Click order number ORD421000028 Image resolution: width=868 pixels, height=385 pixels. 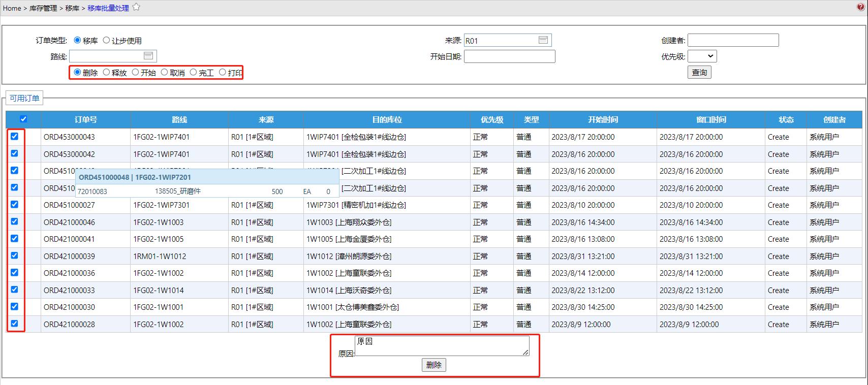point(69,325)
